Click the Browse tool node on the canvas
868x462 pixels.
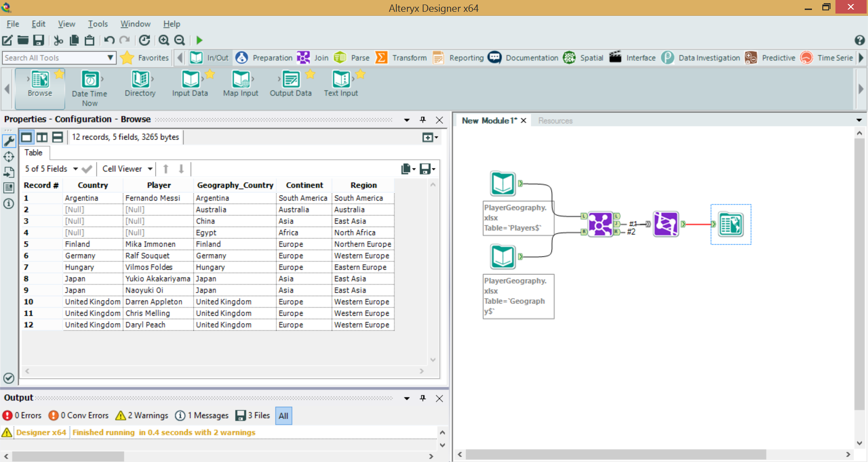(x=731, y=224)
